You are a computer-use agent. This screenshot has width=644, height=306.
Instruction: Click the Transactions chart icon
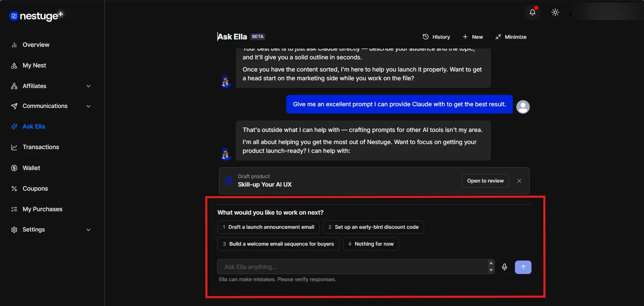tap(14, 147)
